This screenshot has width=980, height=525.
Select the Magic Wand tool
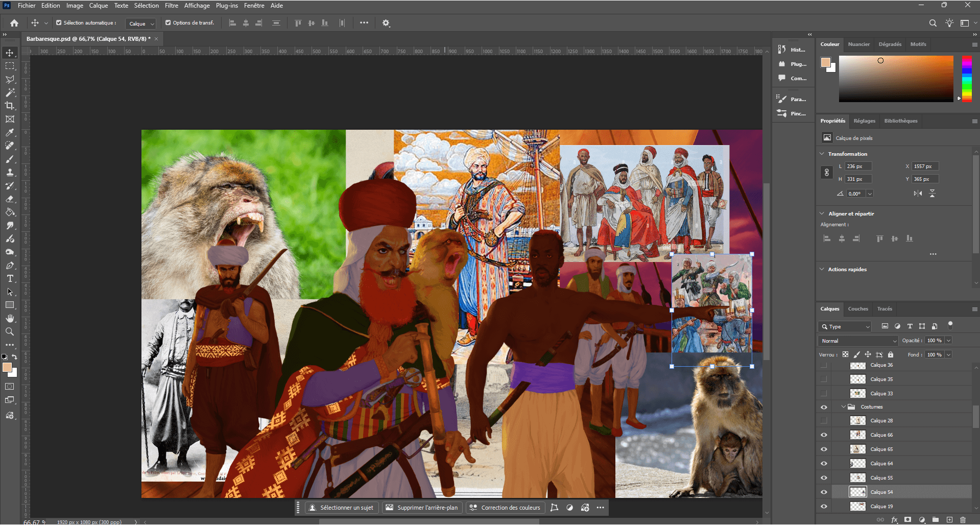[10, 92]
